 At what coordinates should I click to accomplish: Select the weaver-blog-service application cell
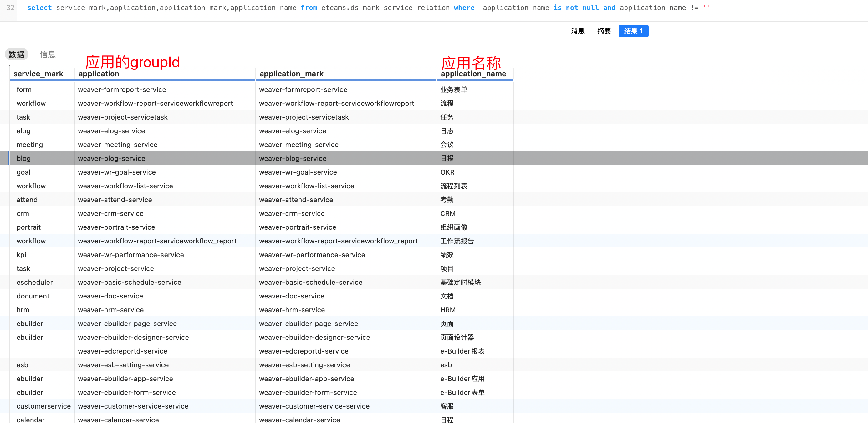111,158
